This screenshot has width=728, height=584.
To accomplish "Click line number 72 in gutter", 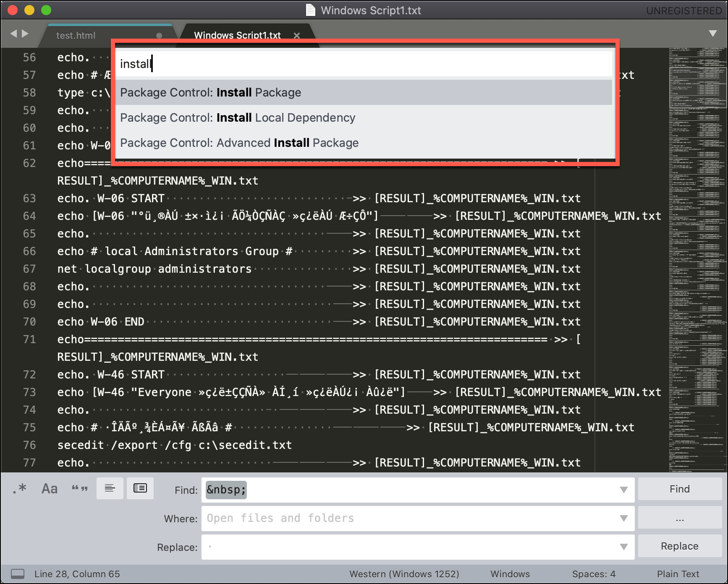I will tap(29, 375).
